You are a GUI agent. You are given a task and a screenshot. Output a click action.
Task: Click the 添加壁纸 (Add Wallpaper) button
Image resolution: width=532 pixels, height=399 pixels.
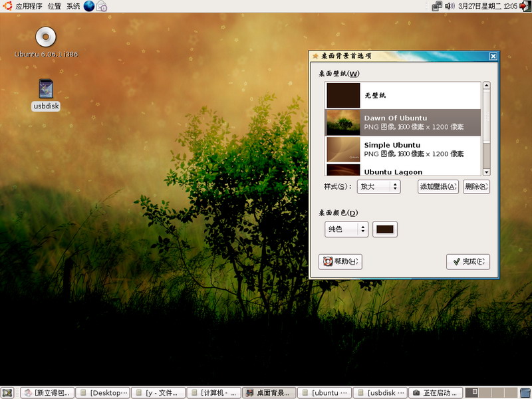coord(438,187)
